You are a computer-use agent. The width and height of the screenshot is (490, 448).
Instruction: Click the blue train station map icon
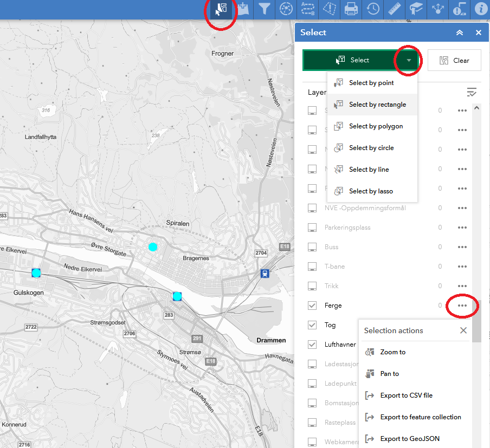tap(265, 274)
